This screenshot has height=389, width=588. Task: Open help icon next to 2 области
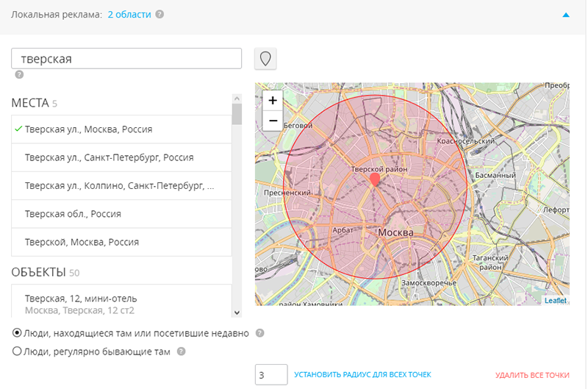point(160,14)
